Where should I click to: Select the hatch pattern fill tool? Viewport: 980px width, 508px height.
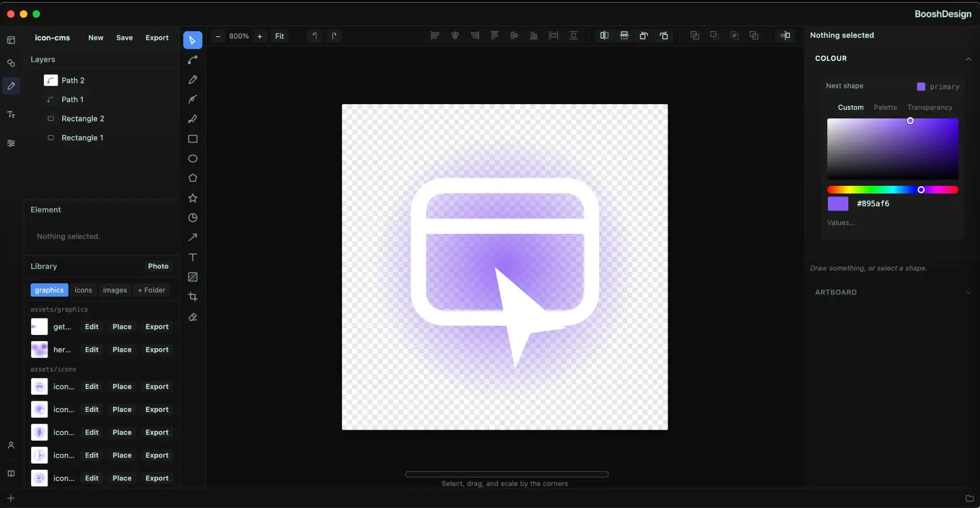[192, 277]
